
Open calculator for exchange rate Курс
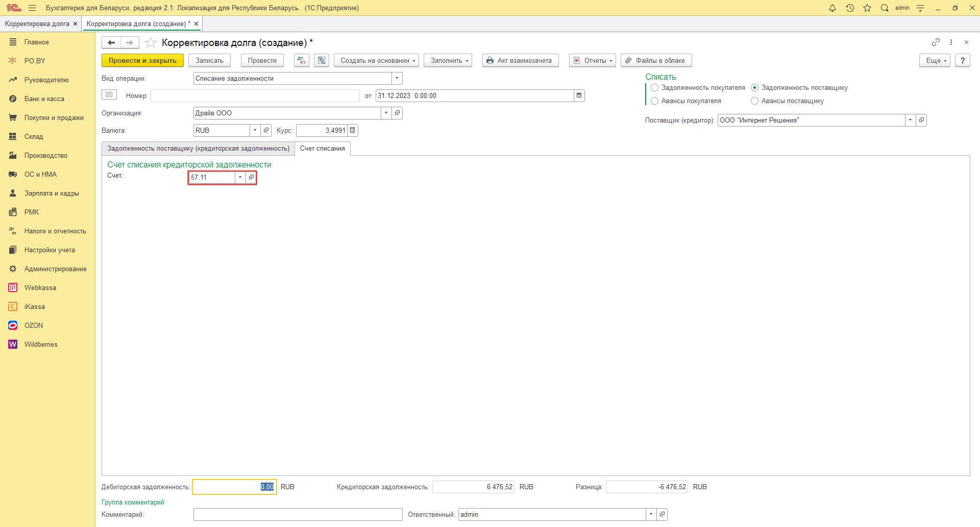(x=353, y=130)
